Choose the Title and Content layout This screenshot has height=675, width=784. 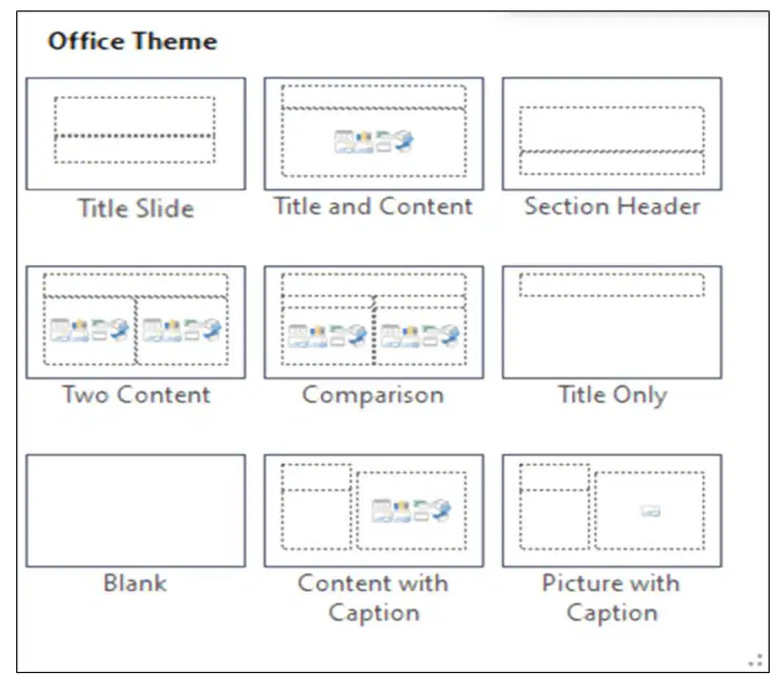tap(374, 133)
